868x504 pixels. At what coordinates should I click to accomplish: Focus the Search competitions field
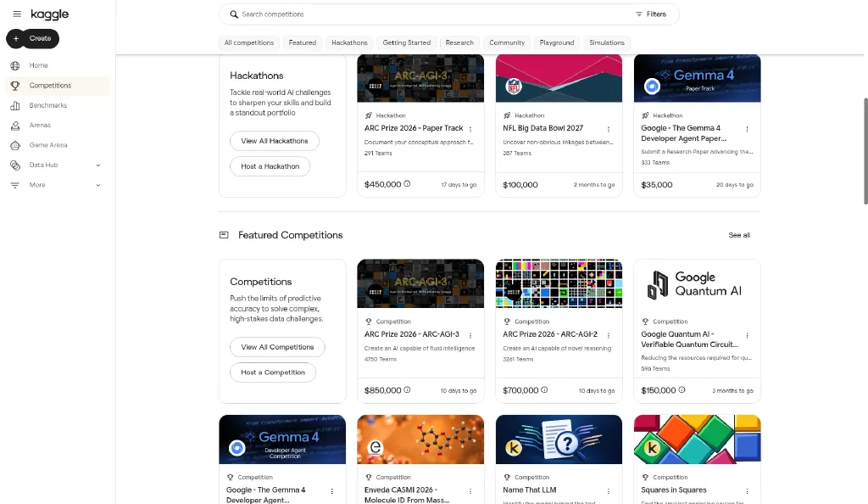[435, 14]
